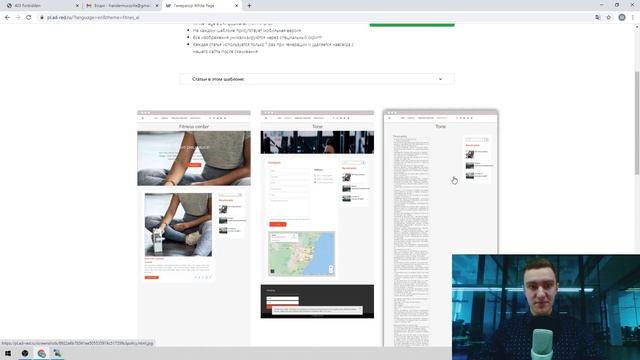The width and height of the screenshot is (640, 360).
Task: Switch to the Gmail inbox tab
Action: pos(122,6)
